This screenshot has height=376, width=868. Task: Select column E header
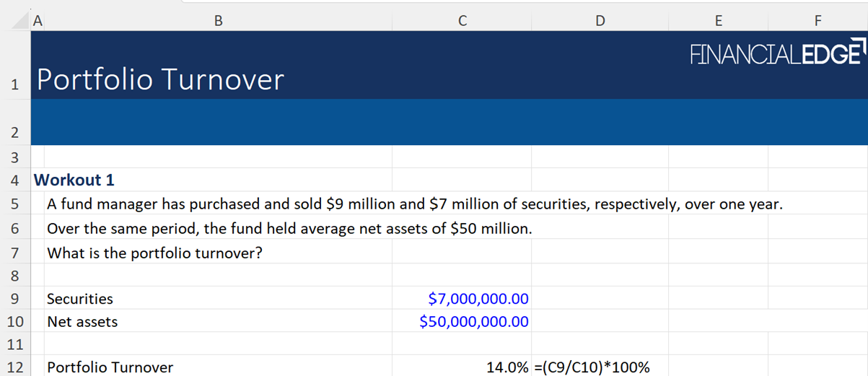(718, 22)
